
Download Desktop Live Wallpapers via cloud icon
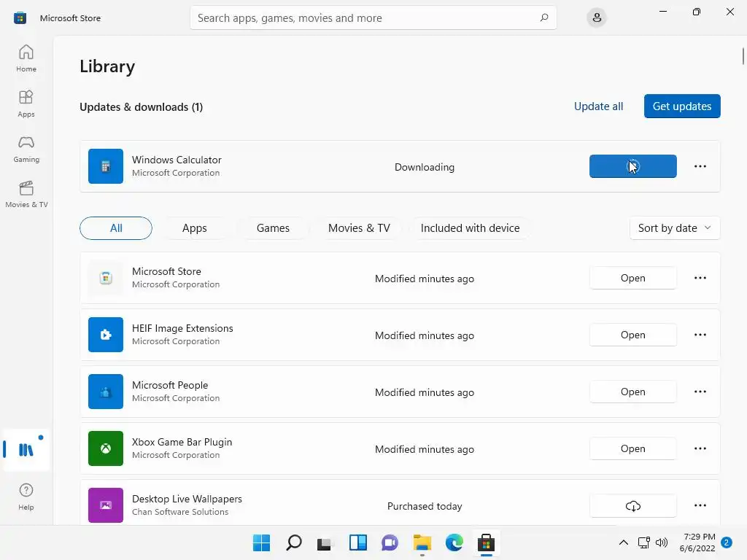click(x=632, y=506)
